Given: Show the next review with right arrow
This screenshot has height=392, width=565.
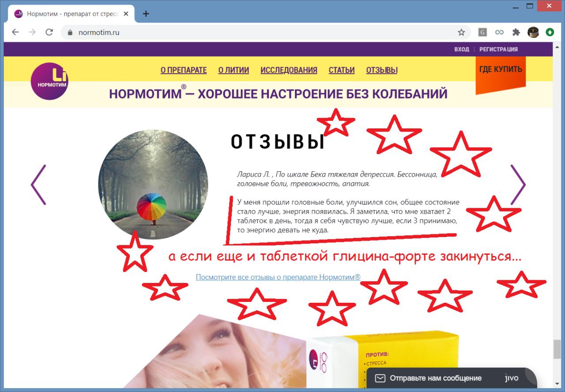Looking at the screenshot, I should [518, 185].
